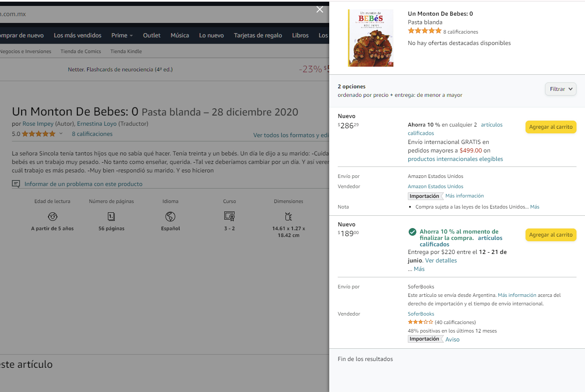Select the 'Un Monton De Bebes: 0' panel title
Viewport: 585px width, 392px height.
[x=440, y=14]
